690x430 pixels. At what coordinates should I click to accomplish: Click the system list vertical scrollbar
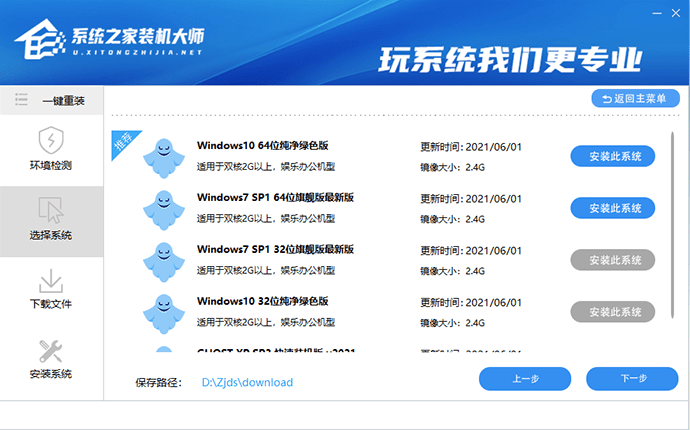[x=672, y=224]
